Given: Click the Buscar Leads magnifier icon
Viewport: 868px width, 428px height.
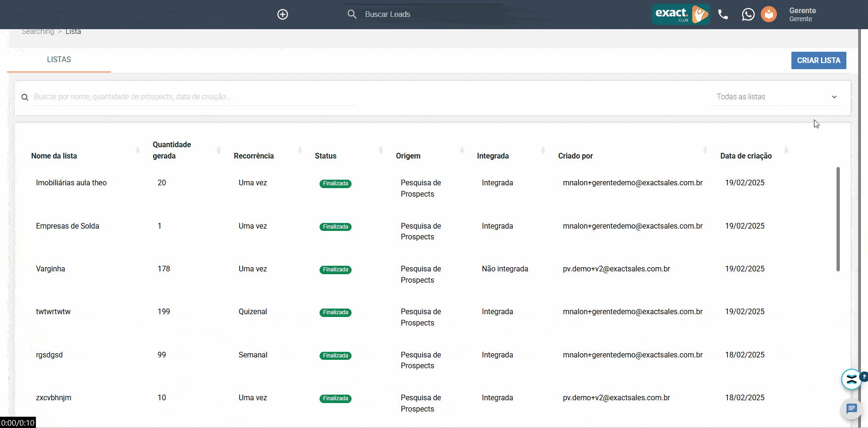Looking at the screenshot, I should [352, 14].
